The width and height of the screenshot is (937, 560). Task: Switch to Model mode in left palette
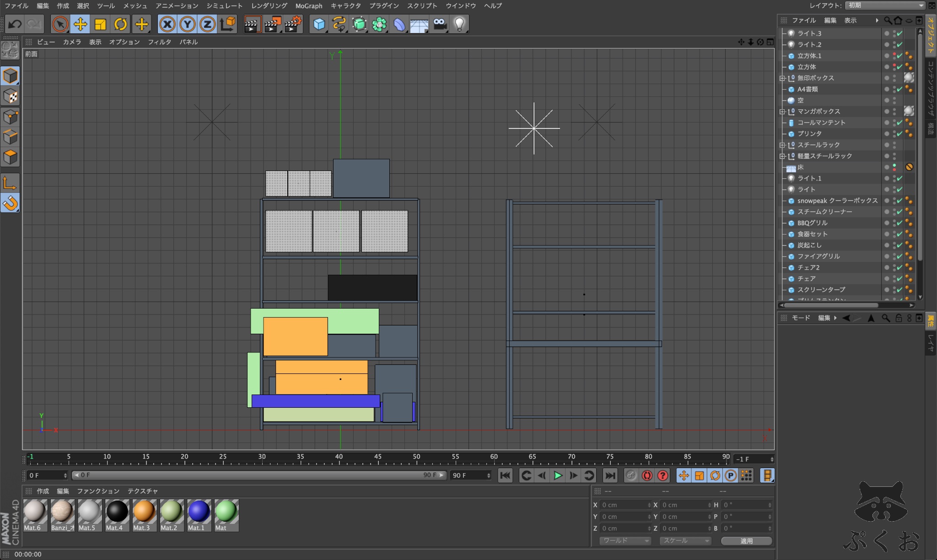(10, 76)
